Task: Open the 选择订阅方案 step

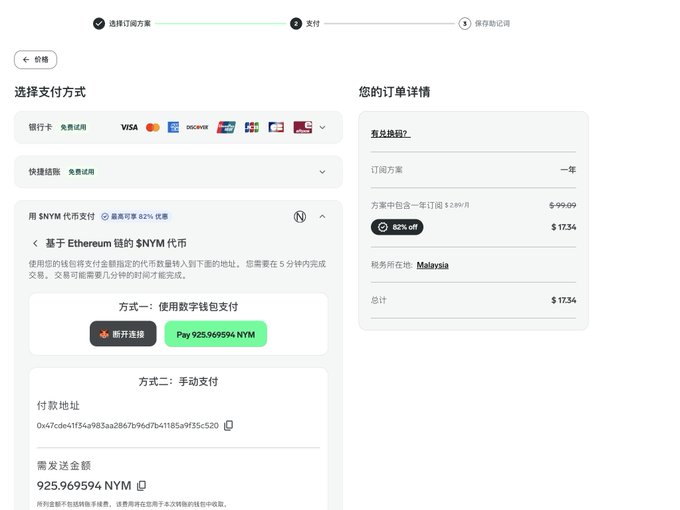Action: pyautogui.click(x=130, y=23)
